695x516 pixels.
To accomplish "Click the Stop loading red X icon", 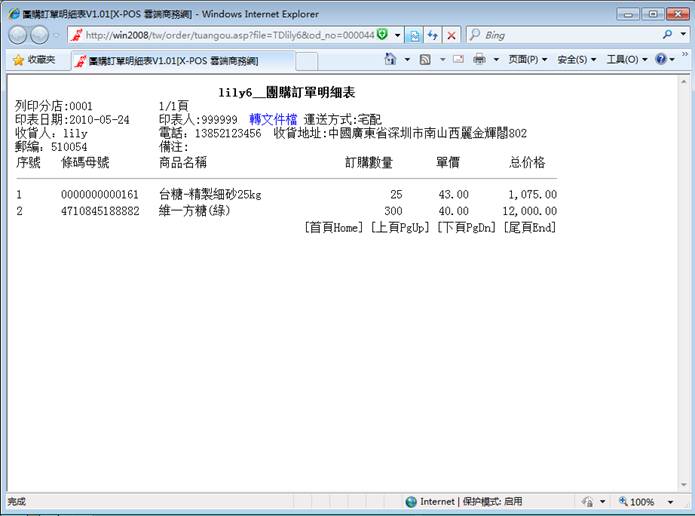I will point(451,35).
